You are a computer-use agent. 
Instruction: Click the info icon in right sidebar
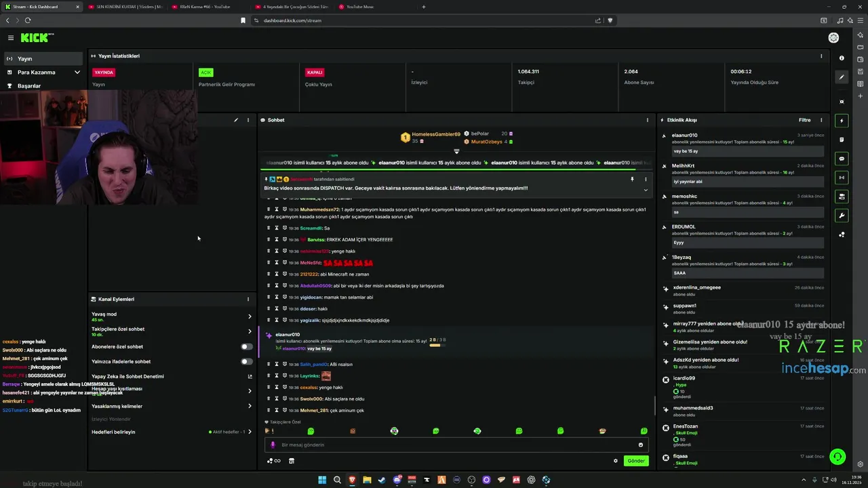tap(842, 58)
